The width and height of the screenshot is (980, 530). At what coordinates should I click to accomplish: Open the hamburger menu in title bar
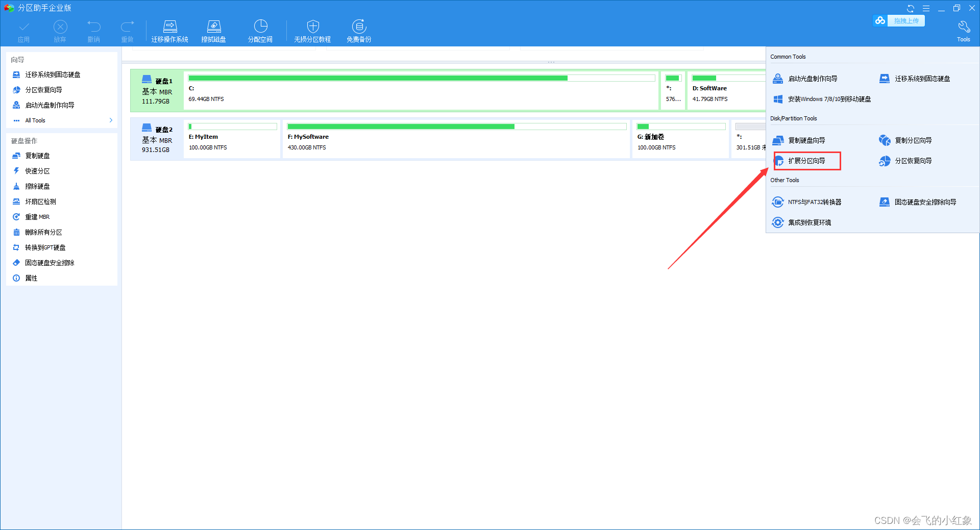pos(926,8)
